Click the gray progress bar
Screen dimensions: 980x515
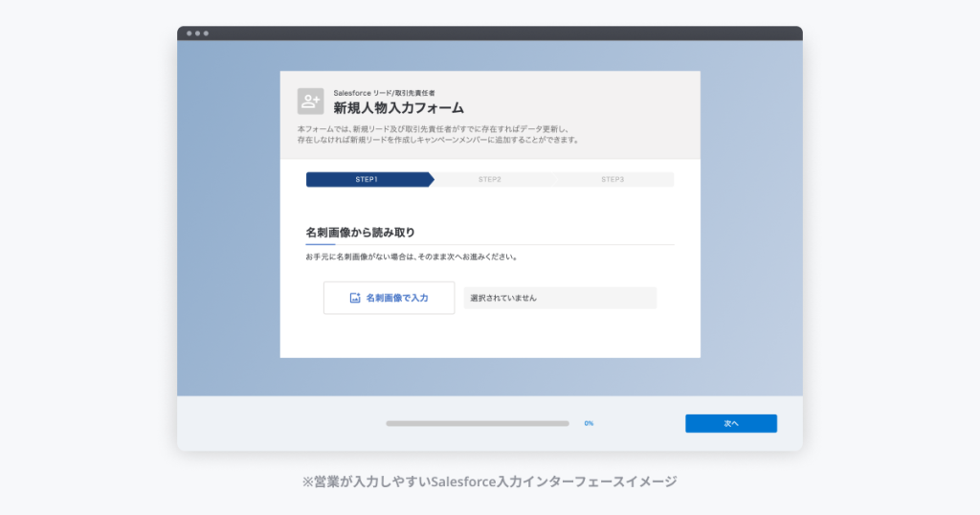[478, 424]
